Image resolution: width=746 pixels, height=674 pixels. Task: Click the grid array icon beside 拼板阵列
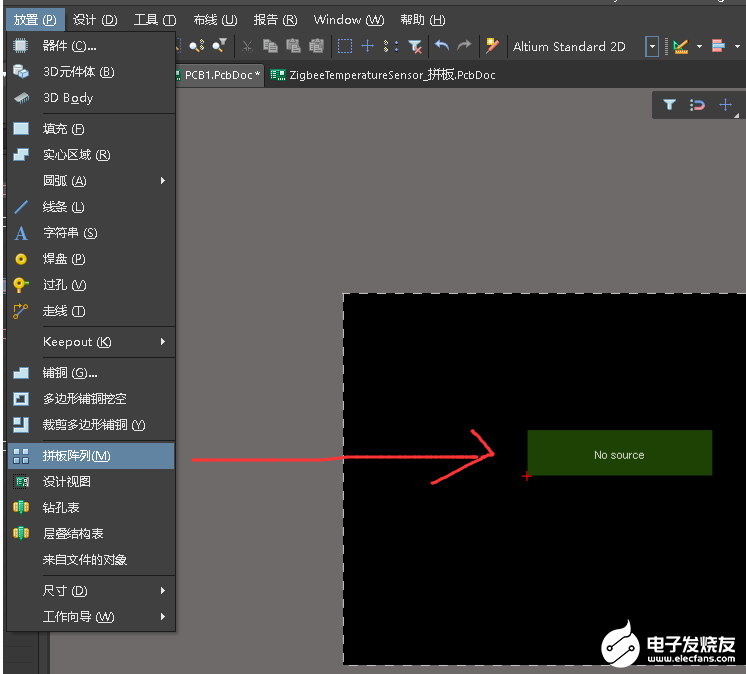pos(21,456)
